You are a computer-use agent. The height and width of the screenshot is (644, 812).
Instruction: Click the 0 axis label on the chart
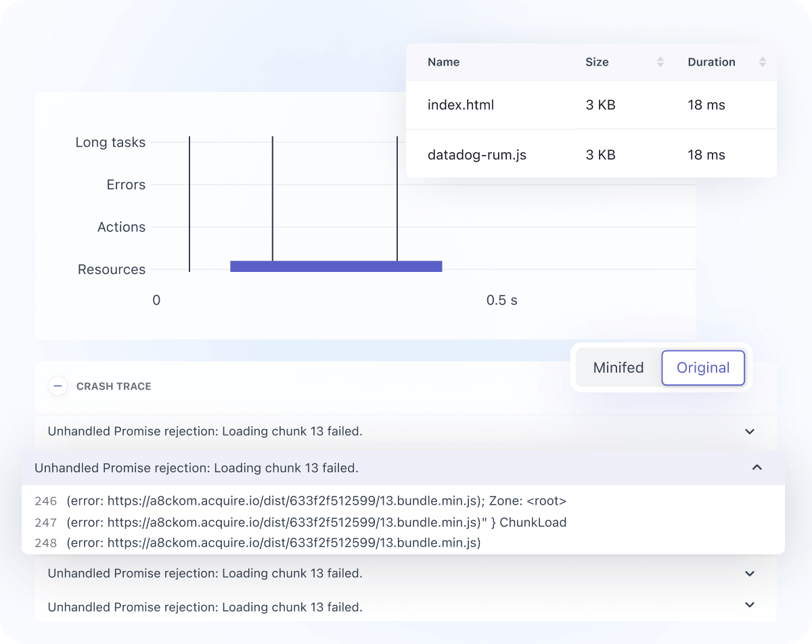click(x=156, y=300)
